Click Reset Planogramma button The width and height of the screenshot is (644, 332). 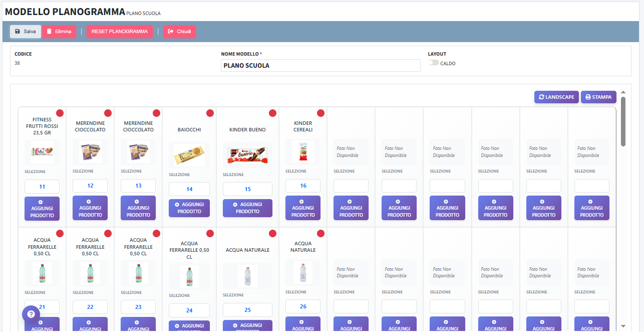[120, 32]
